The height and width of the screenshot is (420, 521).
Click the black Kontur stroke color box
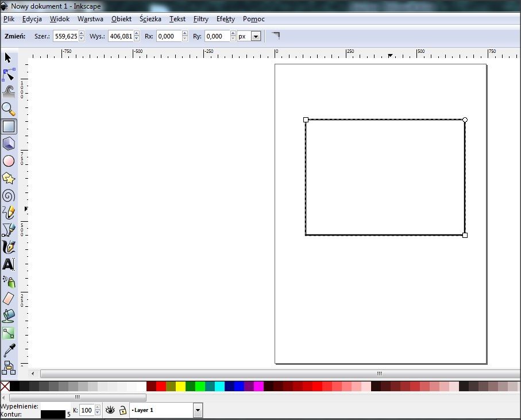point(53,414)
